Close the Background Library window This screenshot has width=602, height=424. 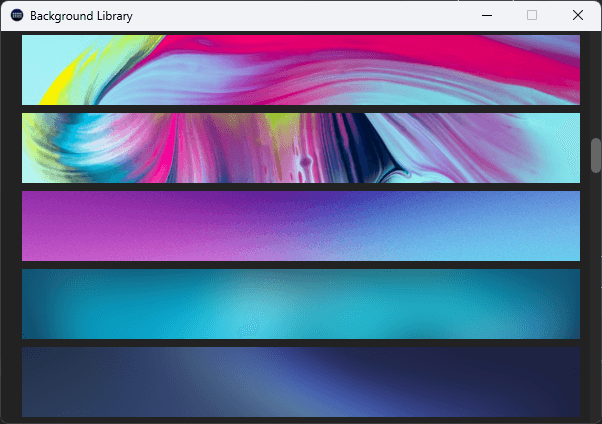click(x=577, y=16)
